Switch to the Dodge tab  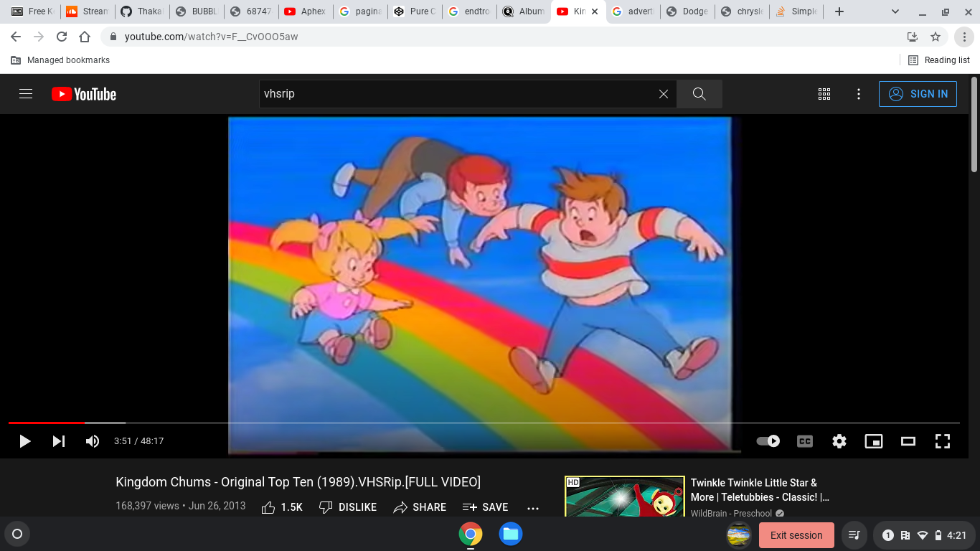point(687,11)
